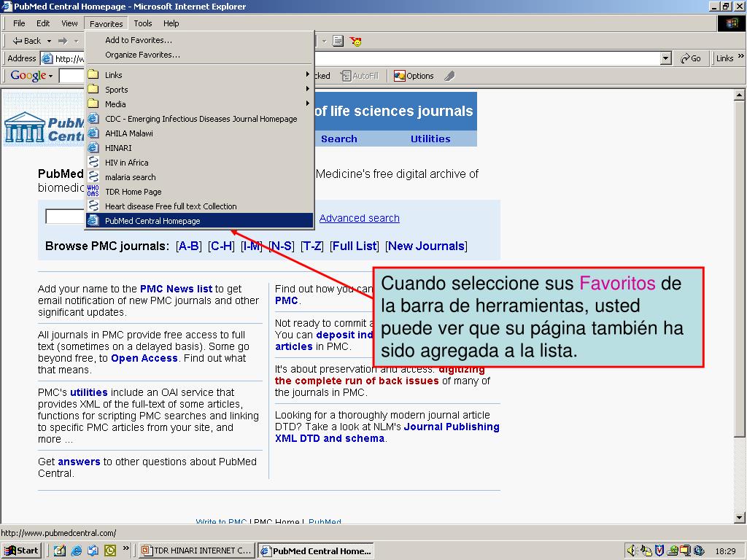Click the vertical scrollbar down arrow

click(739, 517)
